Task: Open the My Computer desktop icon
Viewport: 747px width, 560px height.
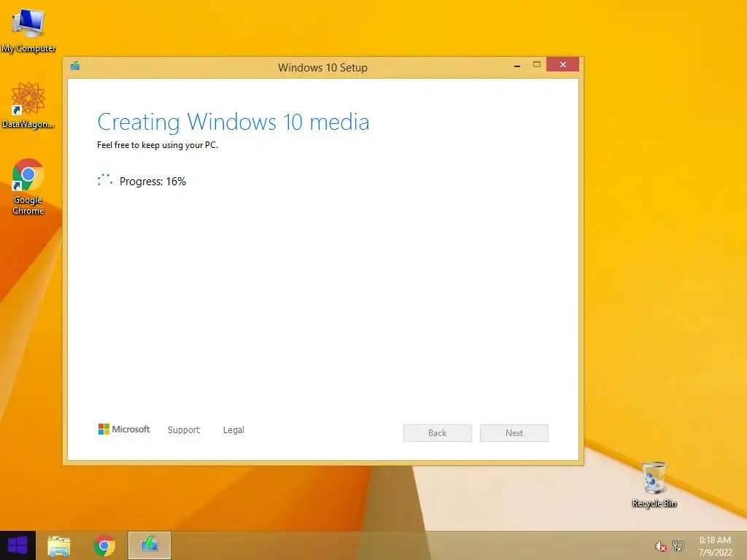Action: point(28,30)
